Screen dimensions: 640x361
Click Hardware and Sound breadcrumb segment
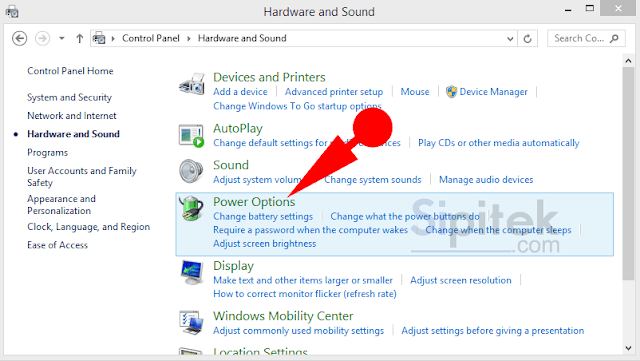coord(242,38)
